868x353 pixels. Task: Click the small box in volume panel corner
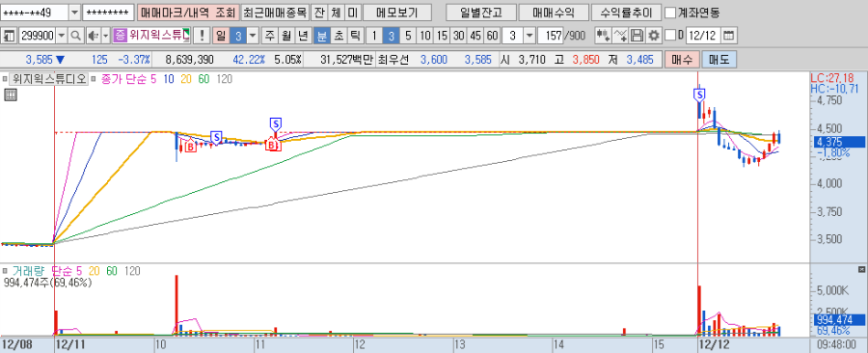(861, 269)
